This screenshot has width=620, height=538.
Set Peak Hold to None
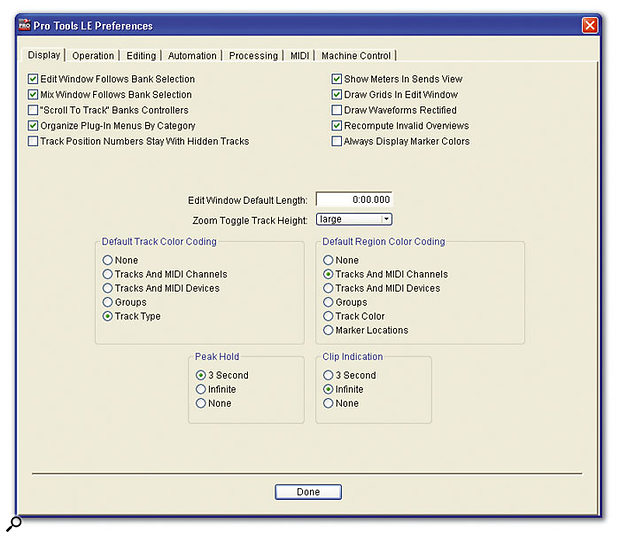click(201, 403)
